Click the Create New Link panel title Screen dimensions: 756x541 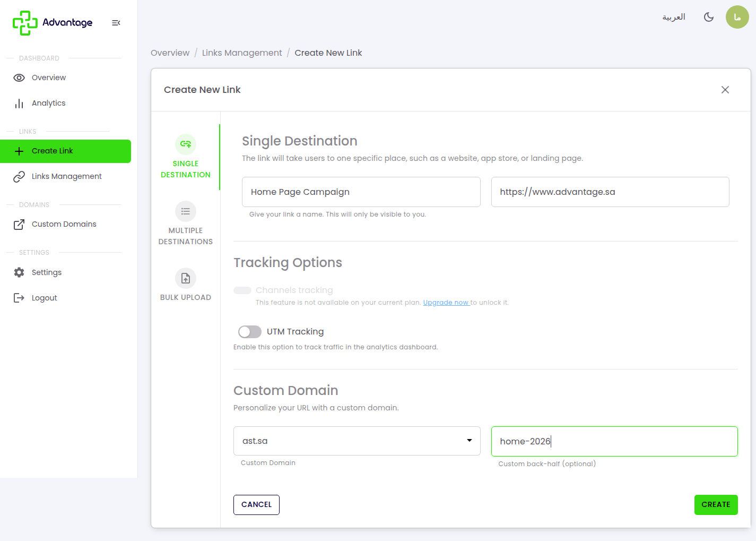[202, 90]
